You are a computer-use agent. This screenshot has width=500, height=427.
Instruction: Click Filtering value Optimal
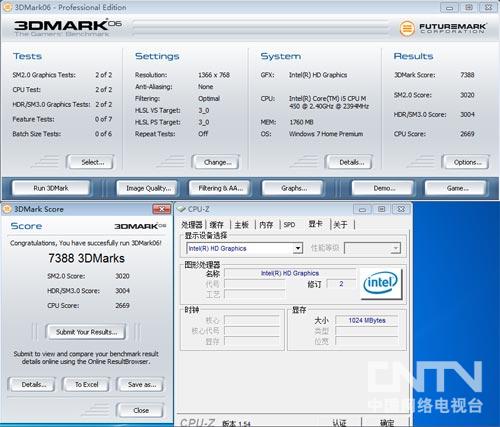click(209, 99)
